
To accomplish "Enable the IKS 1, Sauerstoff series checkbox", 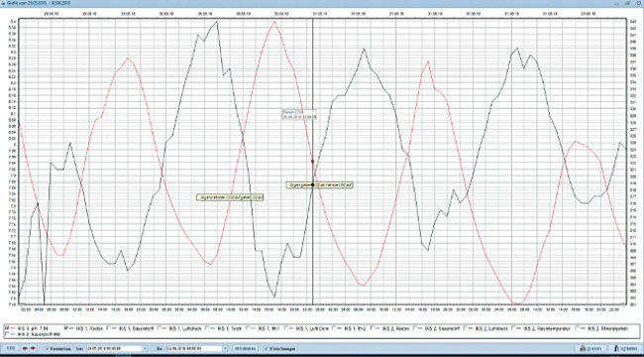I will 108,328.
